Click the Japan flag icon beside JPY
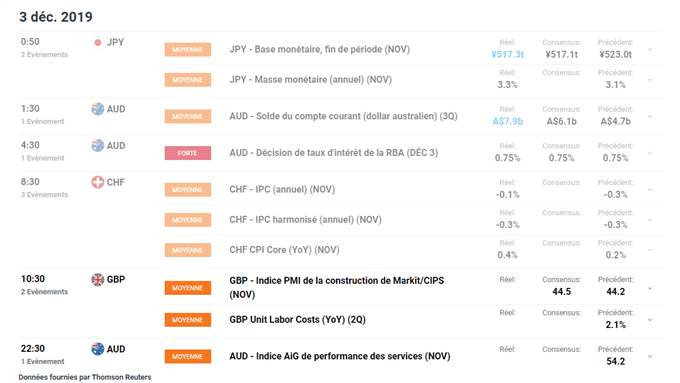Viewport: 680px width, 383px height. coord(98,43)
